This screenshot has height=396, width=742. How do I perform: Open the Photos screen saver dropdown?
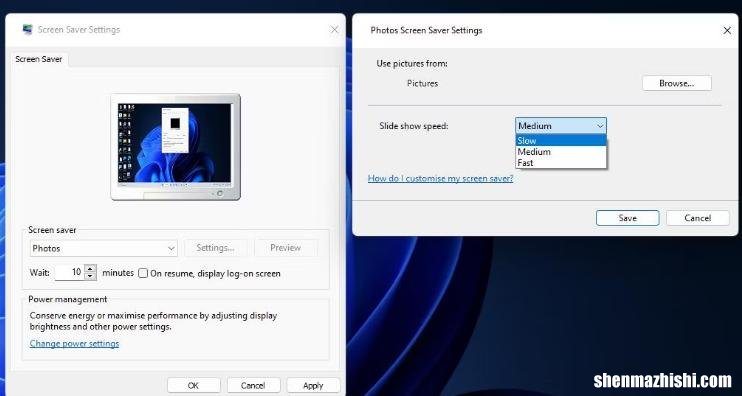pos(104,248)
